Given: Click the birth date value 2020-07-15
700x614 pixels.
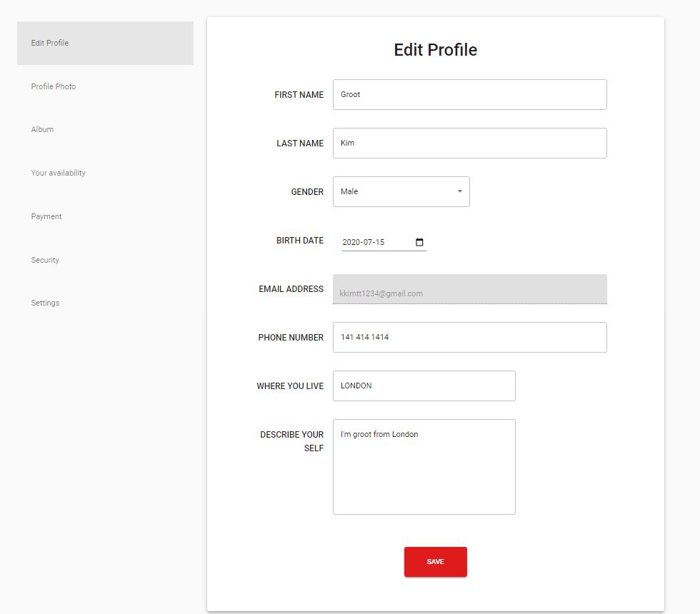Looking at the screenshot, I should [x=364, y=242].
